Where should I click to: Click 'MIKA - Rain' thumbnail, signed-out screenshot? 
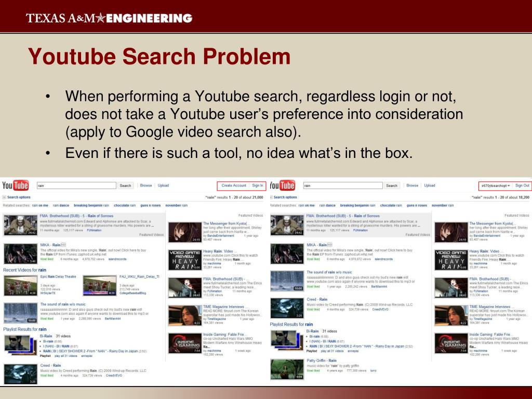coord(20,254)
